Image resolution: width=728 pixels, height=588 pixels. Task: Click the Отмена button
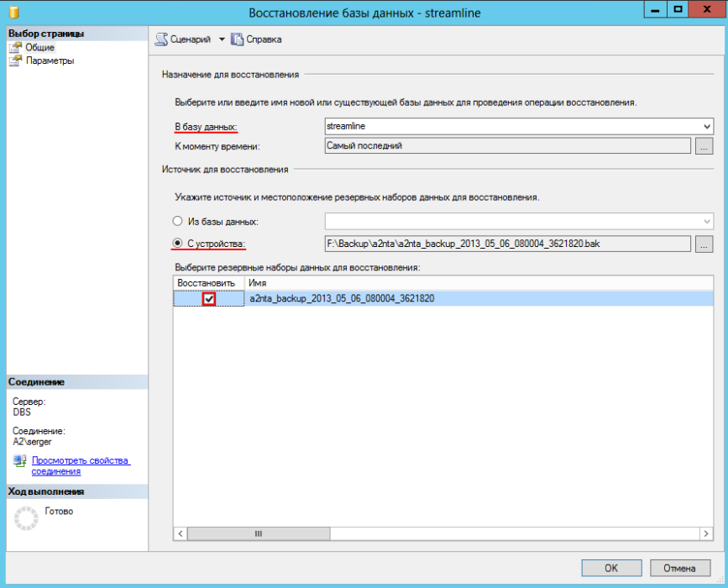[679, 568]
